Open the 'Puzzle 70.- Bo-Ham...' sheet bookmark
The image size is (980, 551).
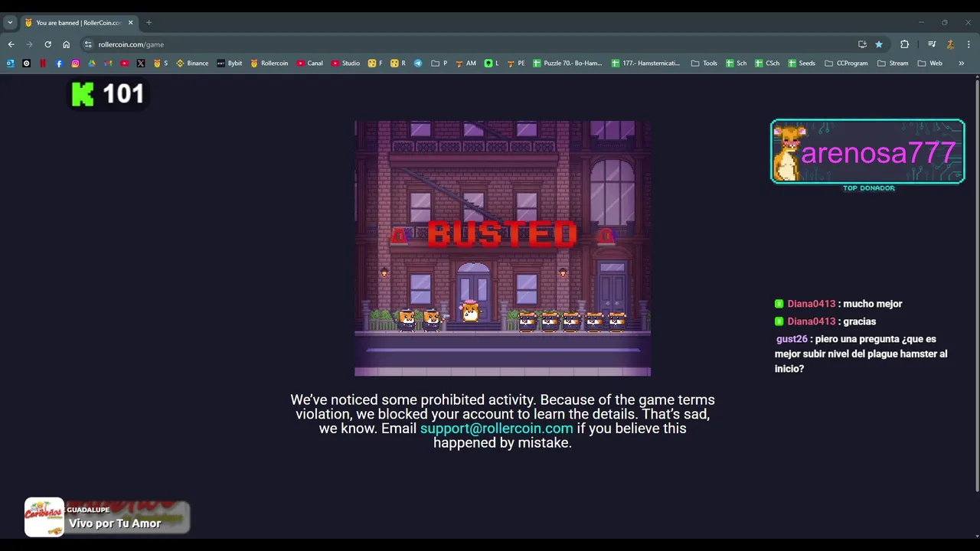[x=568, y=64]
